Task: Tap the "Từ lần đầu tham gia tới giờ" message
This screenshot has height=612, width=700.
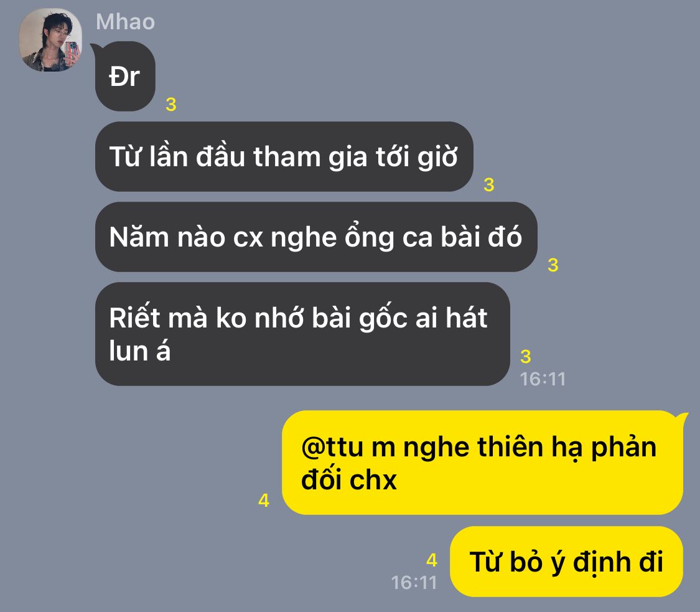Action: point(284,157)
